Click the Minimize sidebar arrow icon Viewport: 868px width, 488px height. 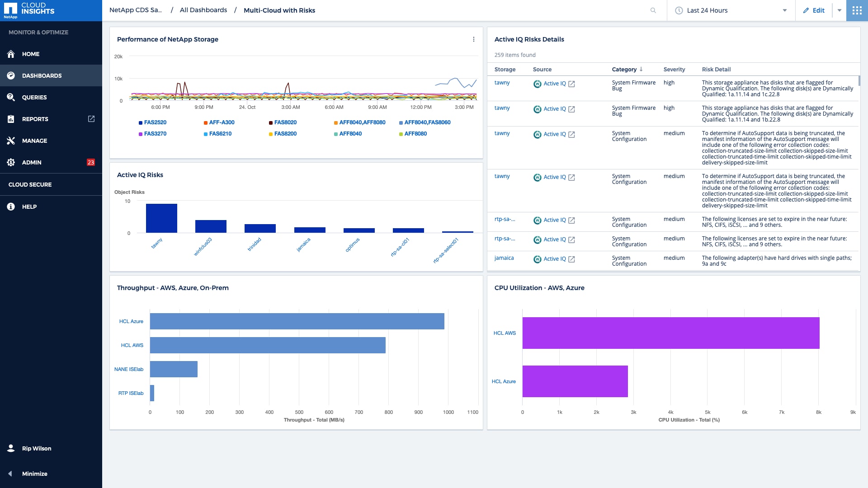coord(10,474)
